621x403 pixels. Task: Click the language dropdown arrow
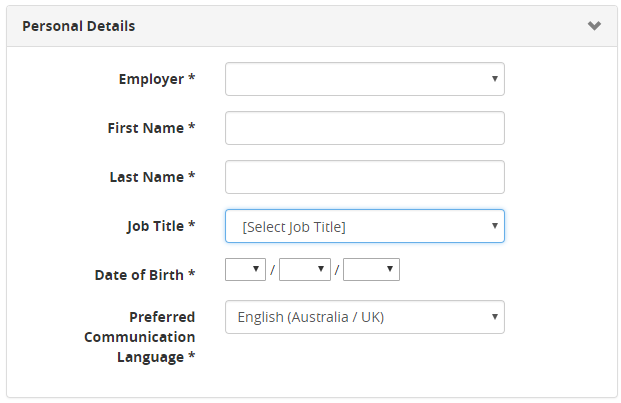(495, 317)
